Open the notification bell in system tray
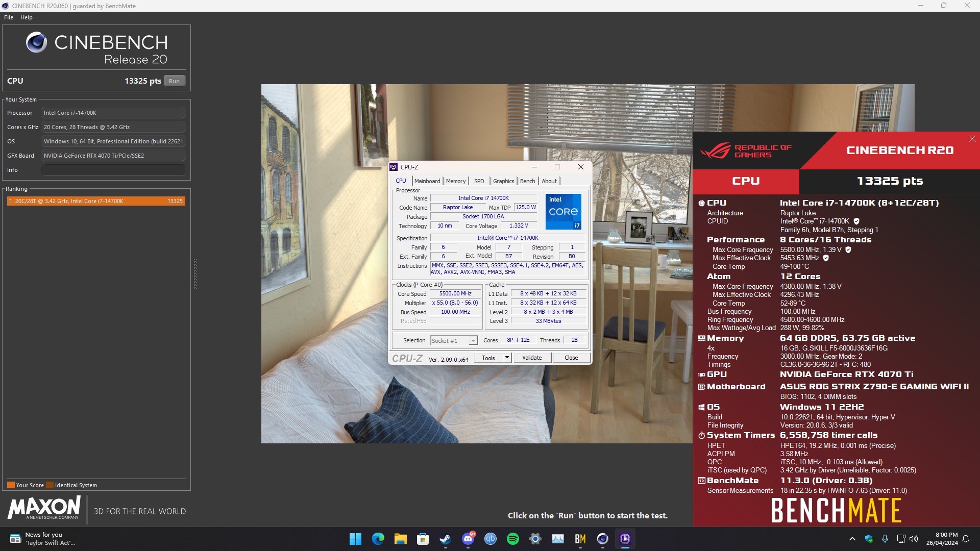Viewport: 980px width, 551px height. click(966, 539)
